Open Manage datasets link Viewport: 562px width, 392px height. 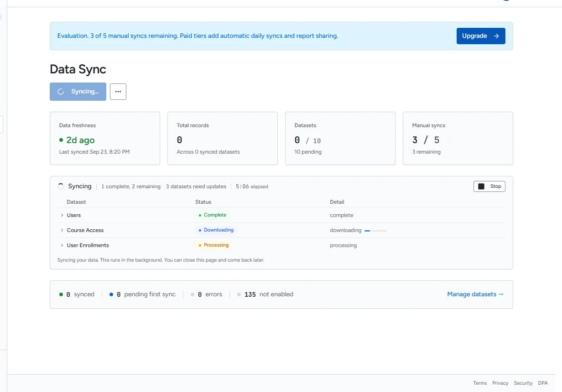pyautogui.click(x=475, y=294)
